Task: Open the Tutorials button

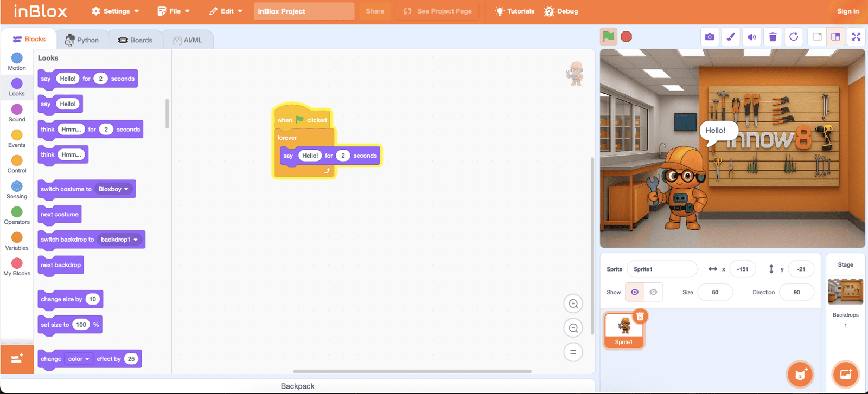Action: pyautogui.click(x=515, y=11)
